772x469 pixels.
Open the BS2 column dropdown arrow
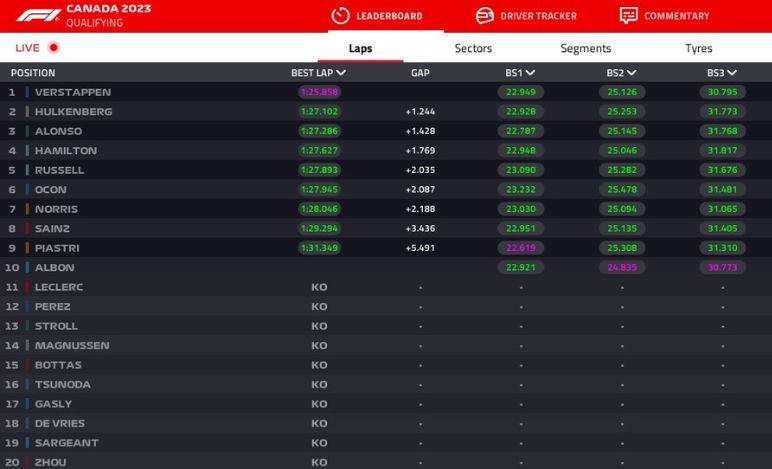(x=631, y=73)
